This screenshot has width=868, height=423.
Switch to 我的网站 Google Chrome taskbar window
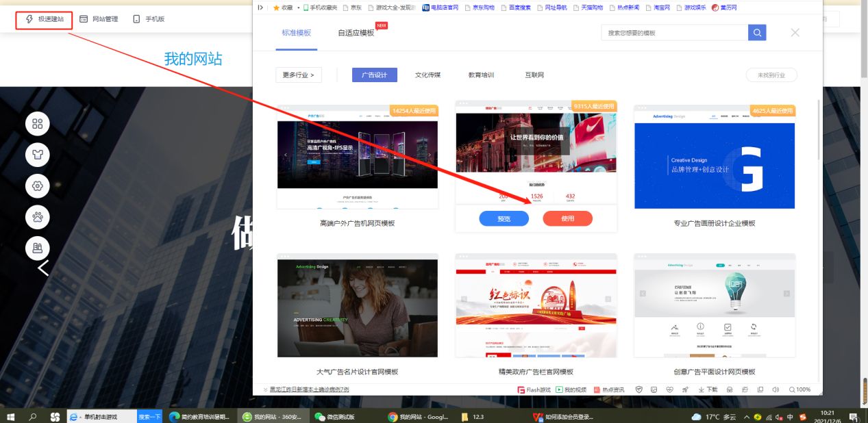(418, 416)
